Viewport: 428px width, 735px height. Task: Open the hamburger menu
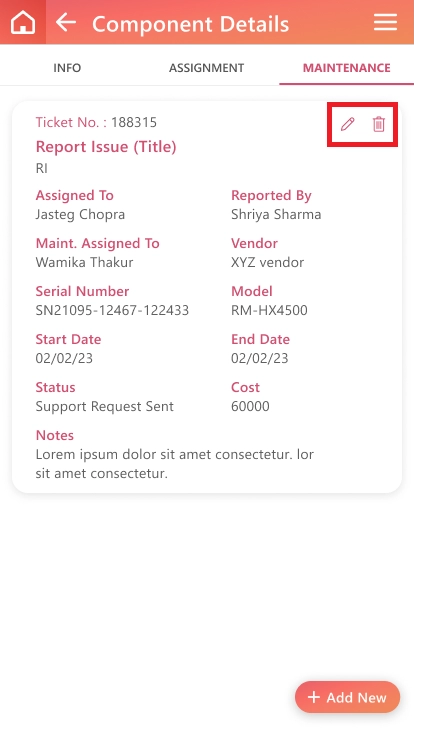pos(385,22)
